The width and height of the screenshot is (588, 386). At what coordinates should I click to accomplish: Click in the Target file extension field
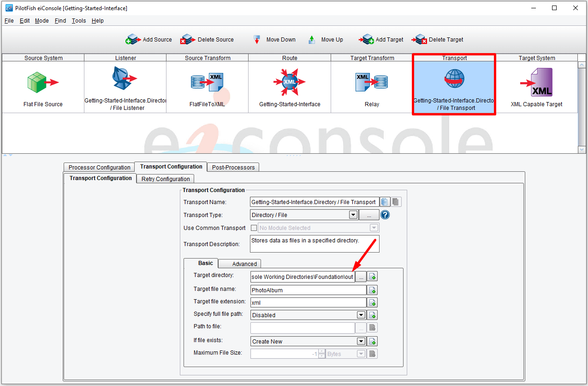coord(309,303)
